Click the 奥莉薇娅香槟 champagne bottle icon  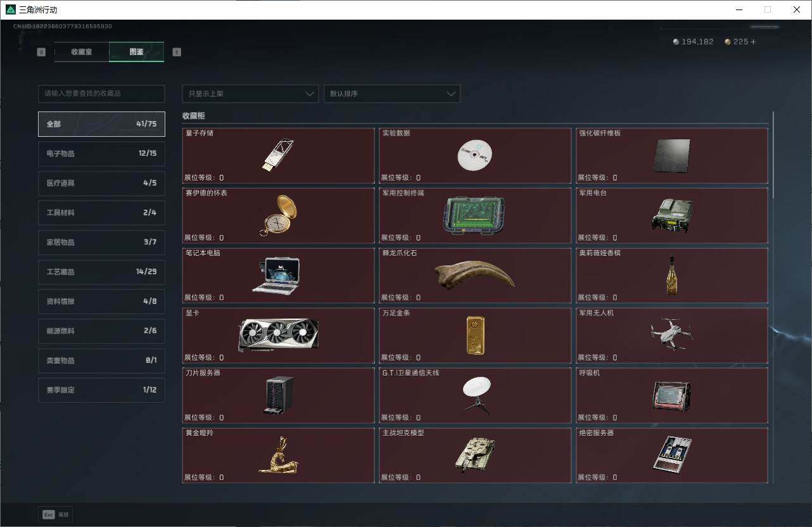tap(671, 276)
